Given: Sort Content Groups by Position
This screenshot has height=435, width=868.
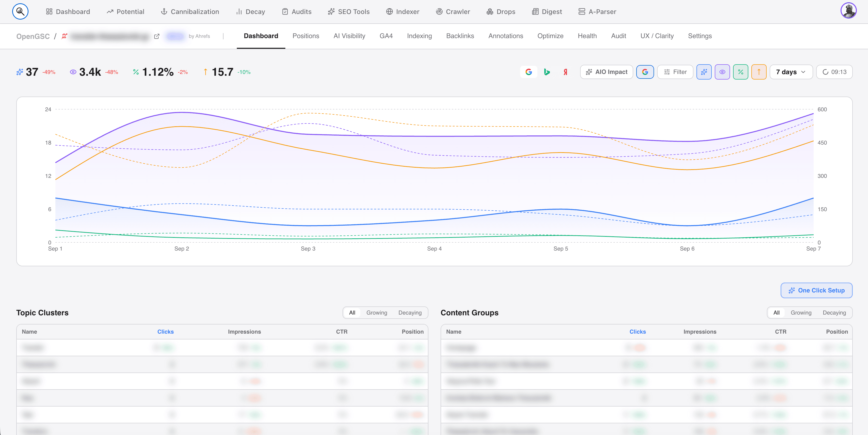Looking at the screenshot, I should pos(837,332).
